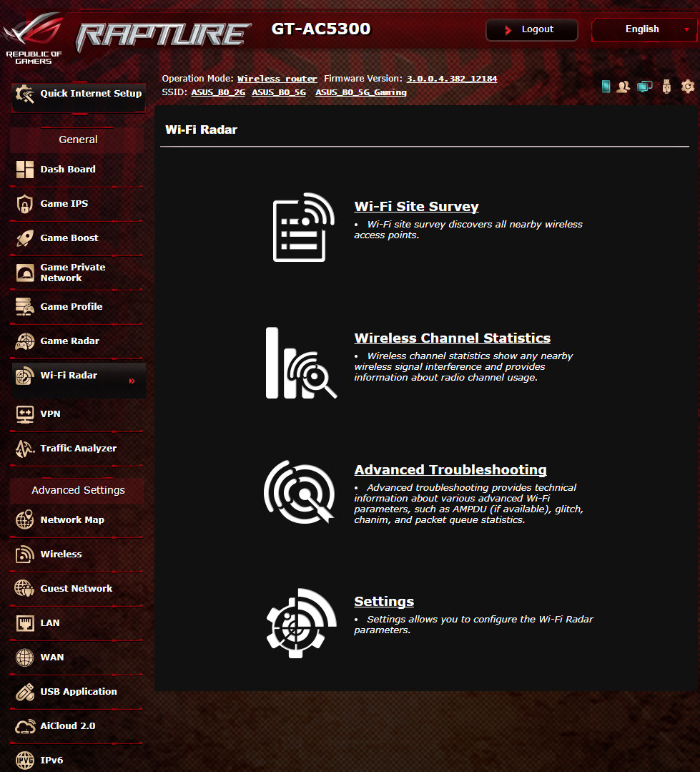Image resolution: width=700 pixels, height=772 pixels.
Task: Click the Game IPS shield icon
Action: coord(24,204)
